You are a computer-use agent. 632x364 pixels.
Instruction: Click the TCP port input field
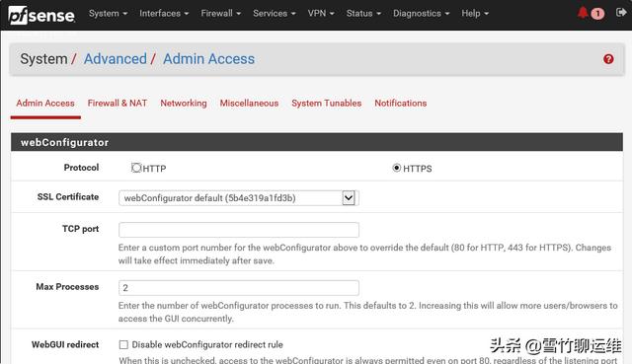tap(239, 230)
